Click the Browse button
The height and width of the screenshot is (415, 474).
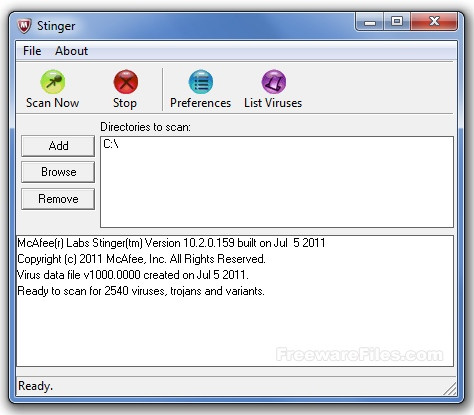[58, 172]
